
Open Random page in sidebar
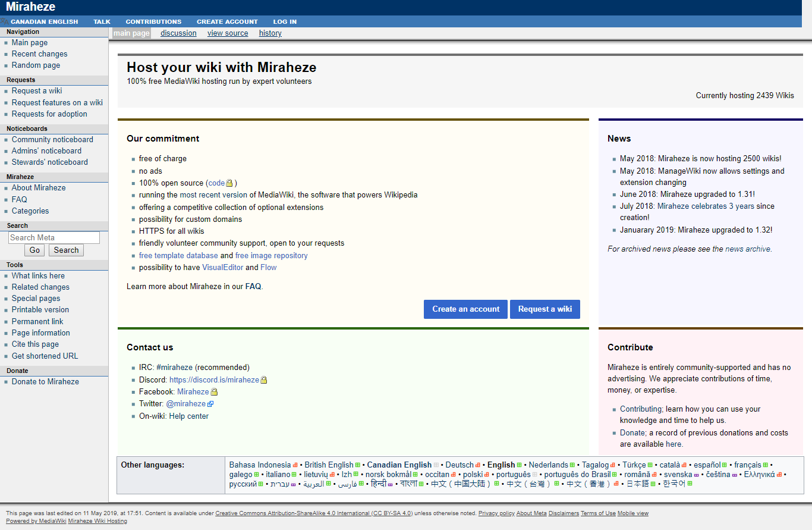click(36, 65)
